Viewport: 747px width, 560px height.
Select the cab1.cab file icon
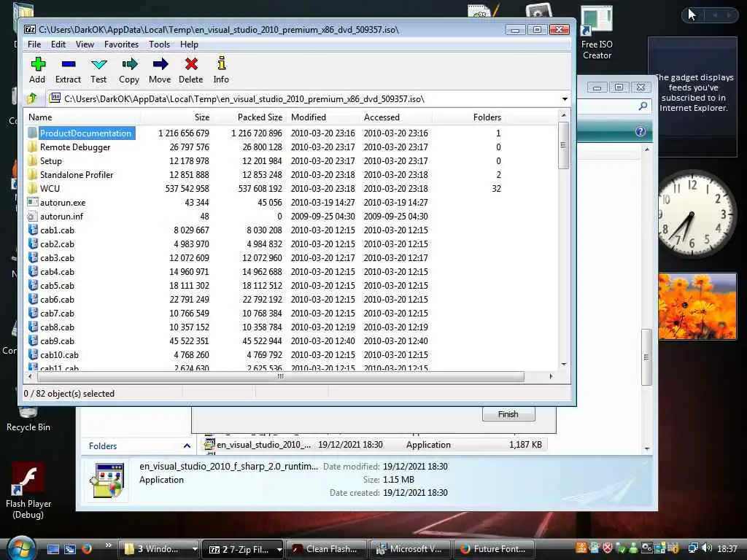click(x=32, y=230)
